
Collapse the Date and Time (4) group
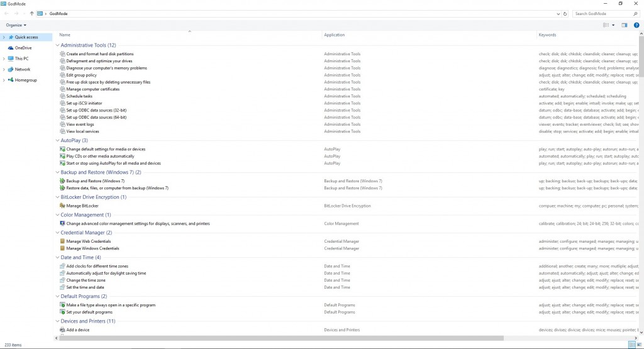point(57,257)
